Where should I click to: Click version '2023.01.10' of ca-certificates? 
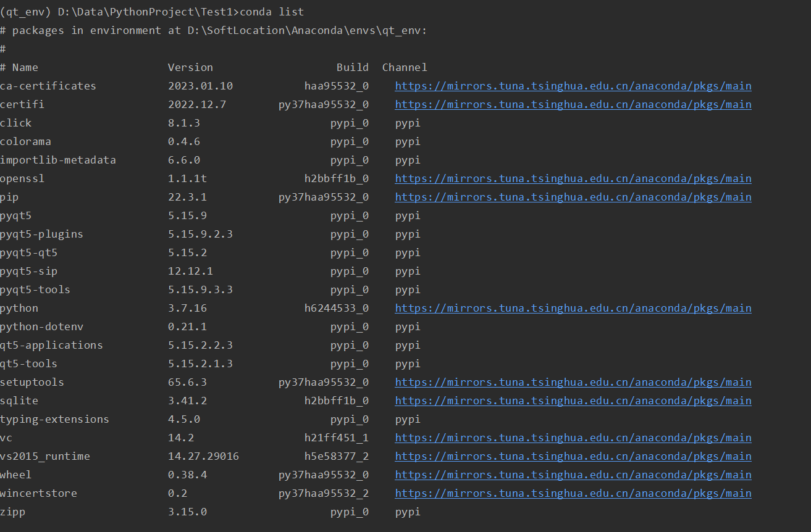(x=200, y=86)
